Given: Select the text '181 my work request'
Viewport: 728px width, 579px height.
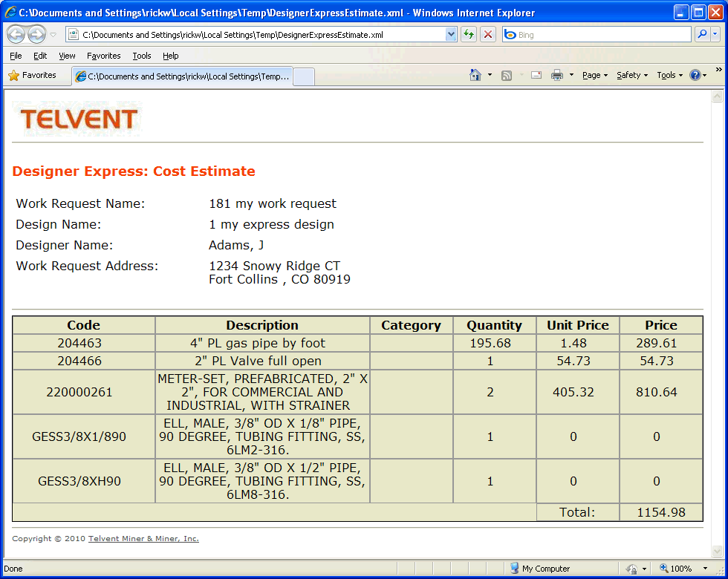Looking at the screenshot, I should (x=273, y=203).
